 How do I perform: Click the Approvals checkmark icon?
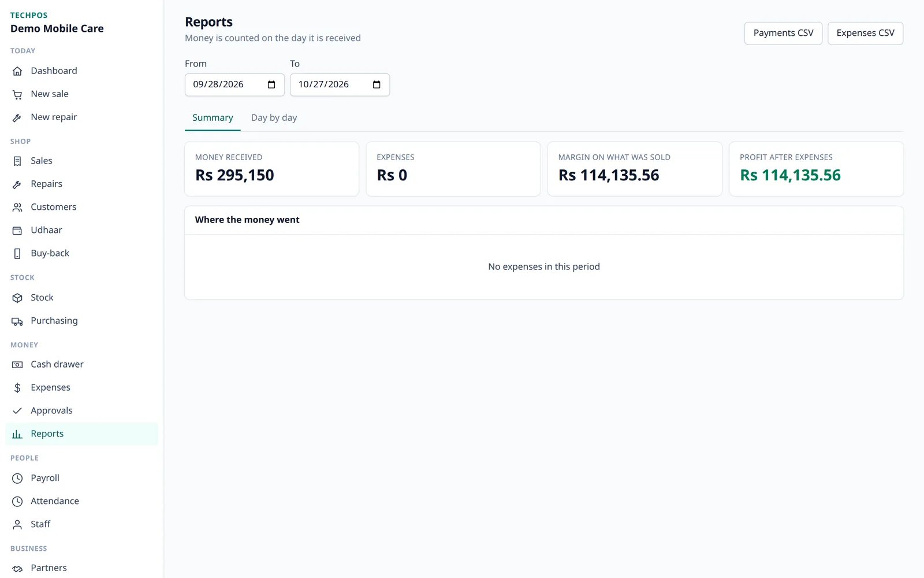17,411
